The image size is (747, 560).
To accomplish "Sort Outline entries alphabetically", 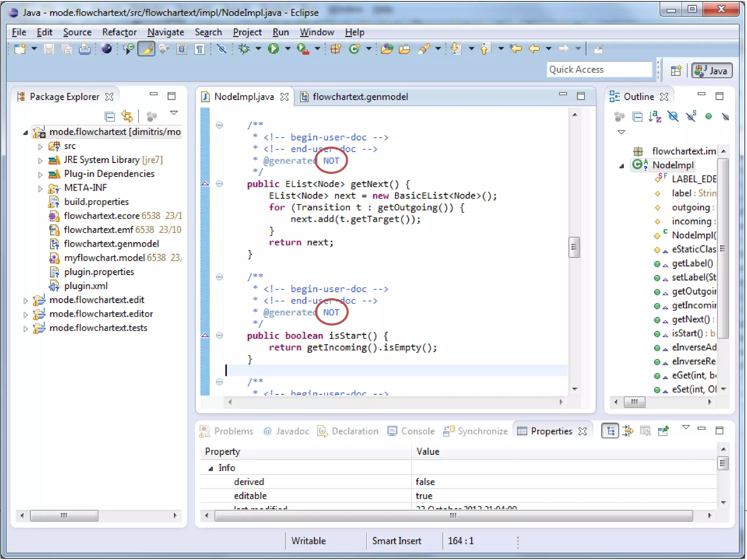I will point(655,117).
